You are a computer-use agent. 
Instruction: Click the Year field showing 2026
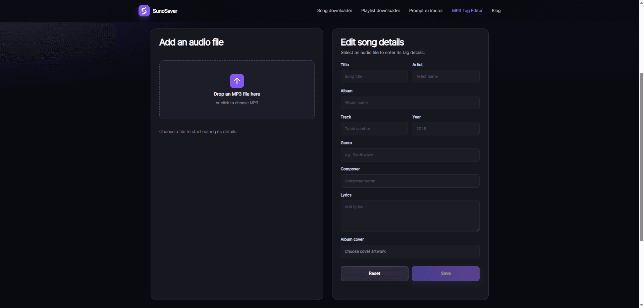tap(446, 129)
